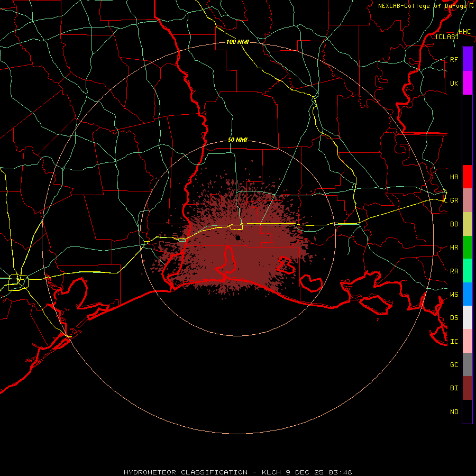The width and height of the screenshot is (476, 476).
Task: Click the RF purple legend swatch
Action: pyautogui.click(x=467, y=59)
